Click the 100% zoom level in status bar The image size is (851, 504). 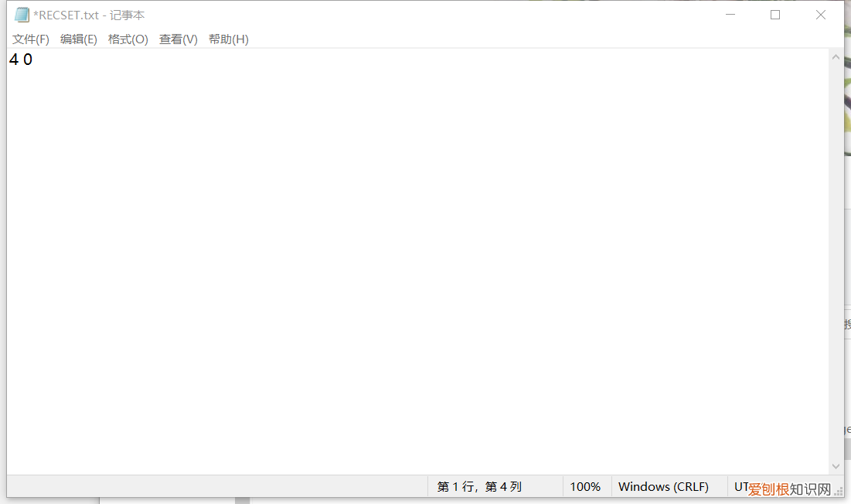click(x=585, y=487)
